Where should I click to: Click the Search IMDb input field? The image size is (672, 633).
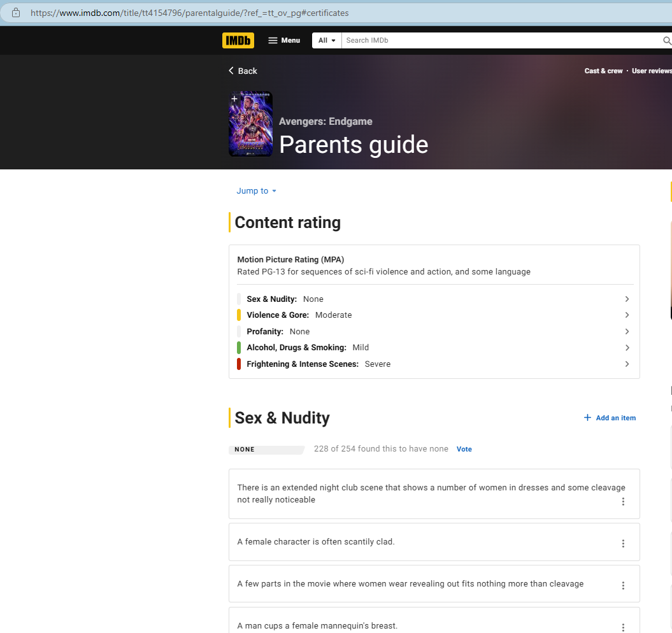click(x=500, y=40)
